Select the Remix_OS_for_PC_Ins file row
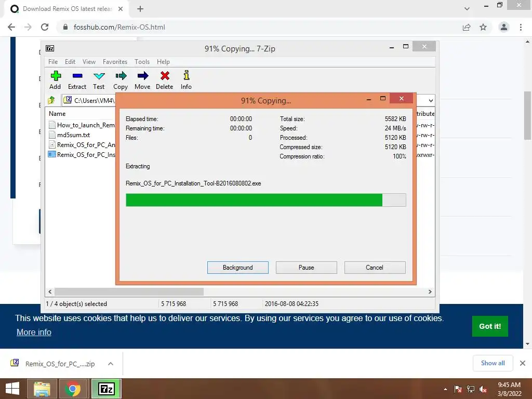The image size is (532, 399). 82,154
